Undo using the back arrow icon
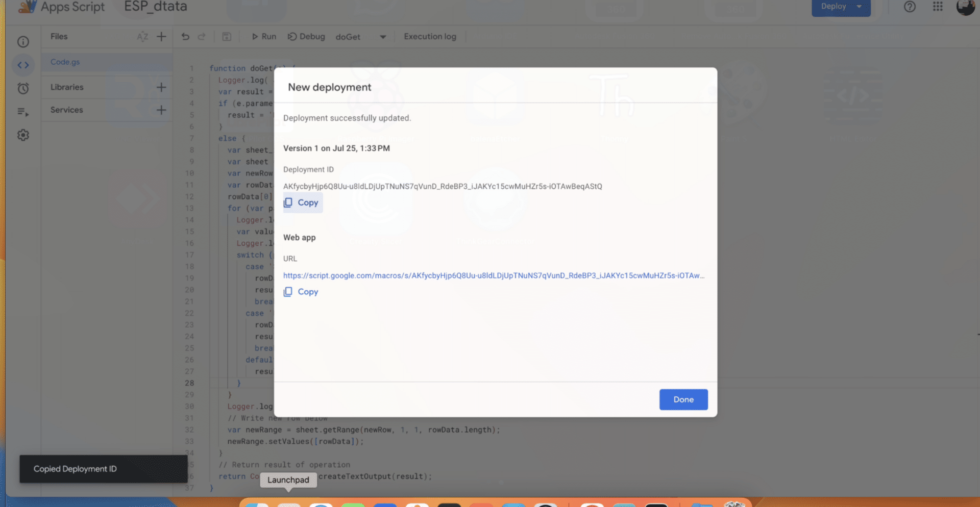Image resolution: width=980 pixels, height=507 pixels. pyautogui.click(x=185, y=37)
